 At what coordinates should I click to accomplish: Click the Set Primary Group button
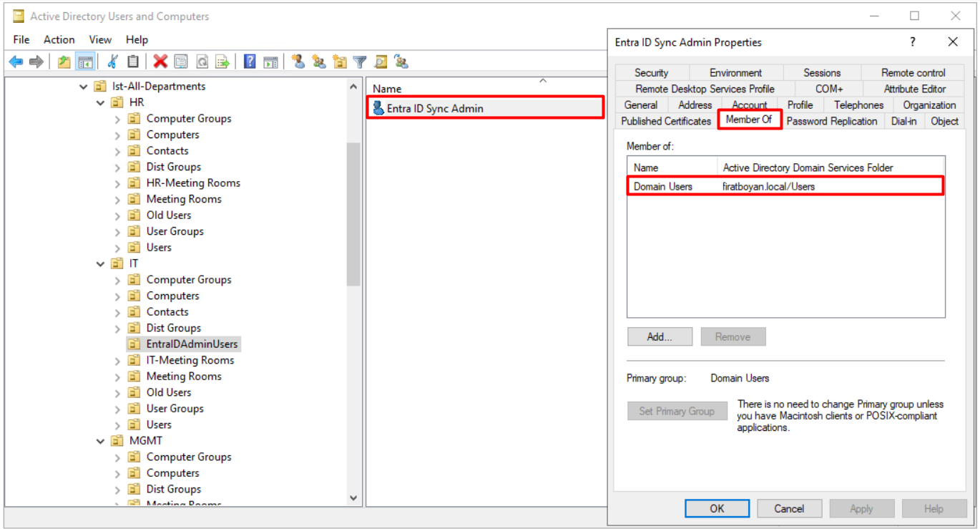677,411
